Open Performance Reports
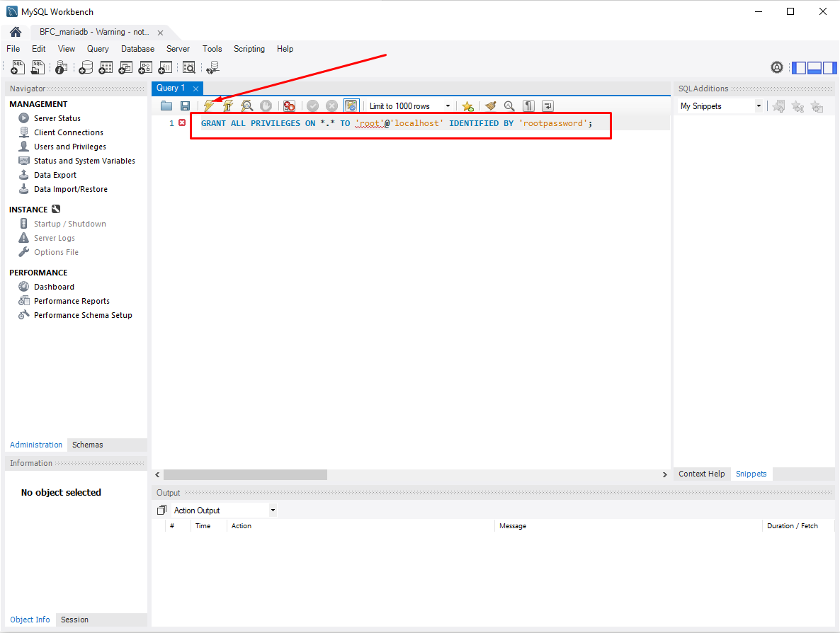Viewport: 840px width, 633px height. [x=72, y=301]
